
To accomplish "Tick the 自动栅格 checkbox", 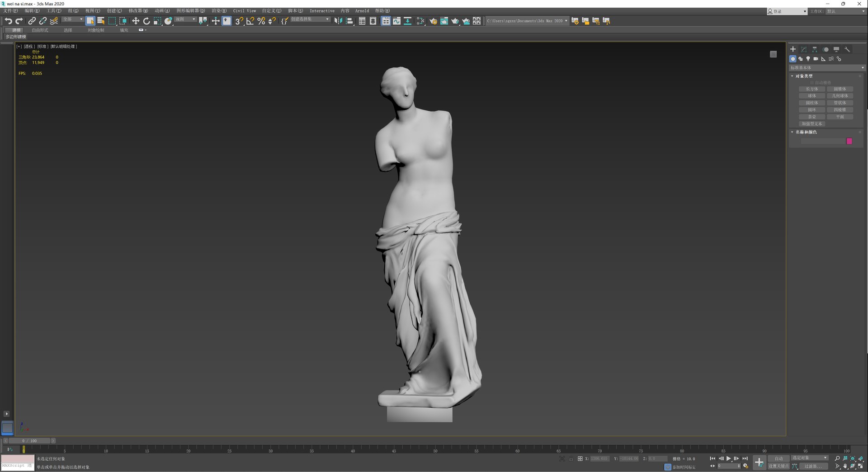I will click(x=812, y=83).
